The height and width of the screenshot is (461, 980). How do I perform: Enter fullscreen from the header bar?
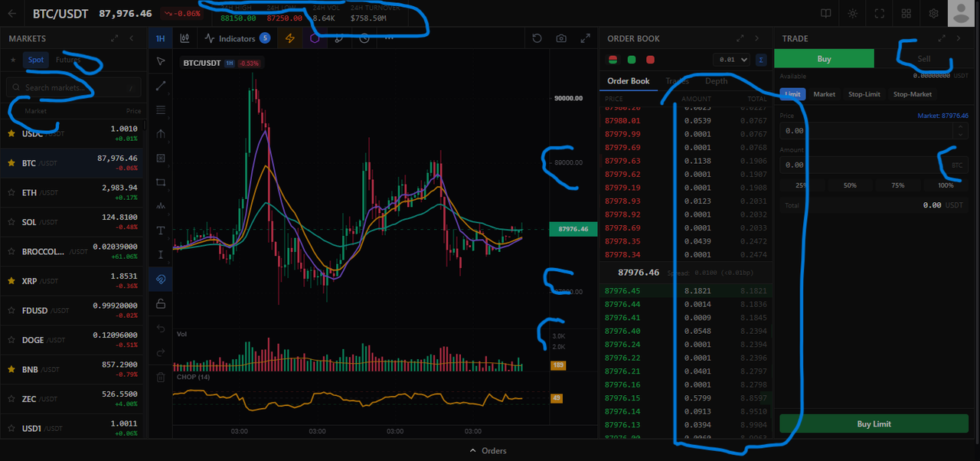(880, 13)
